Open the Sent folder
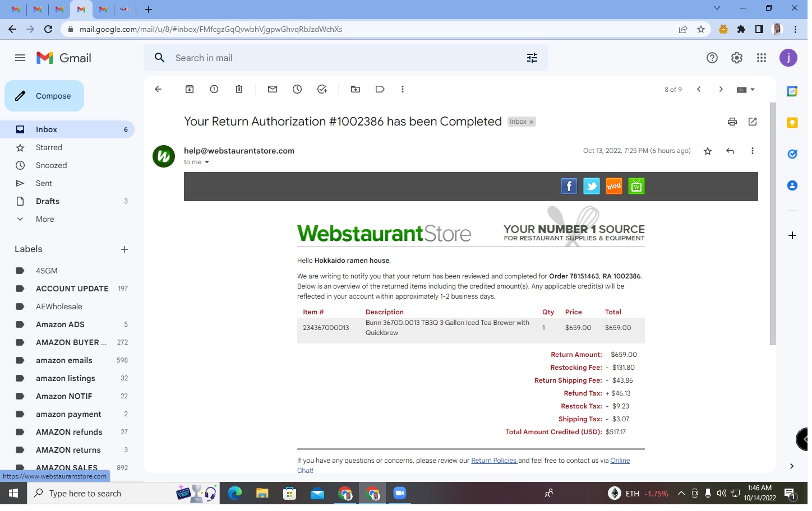 pos(67,183)
